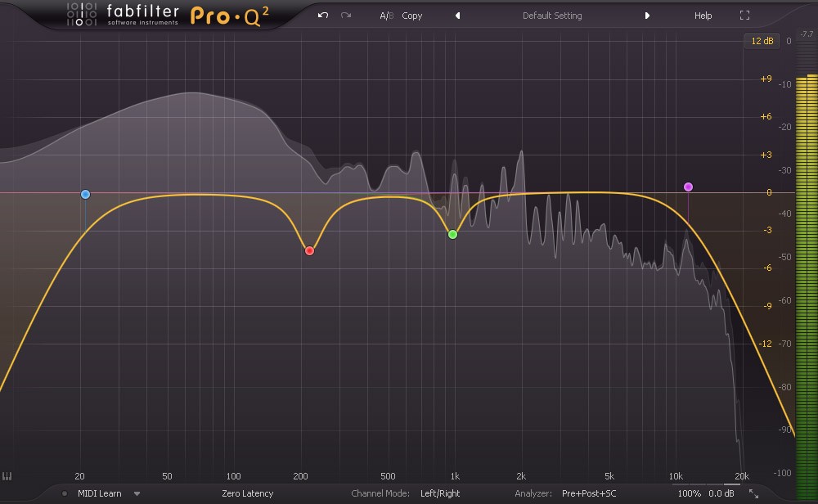
Task: Click the 5k frequency label
Action: [609, 476]
